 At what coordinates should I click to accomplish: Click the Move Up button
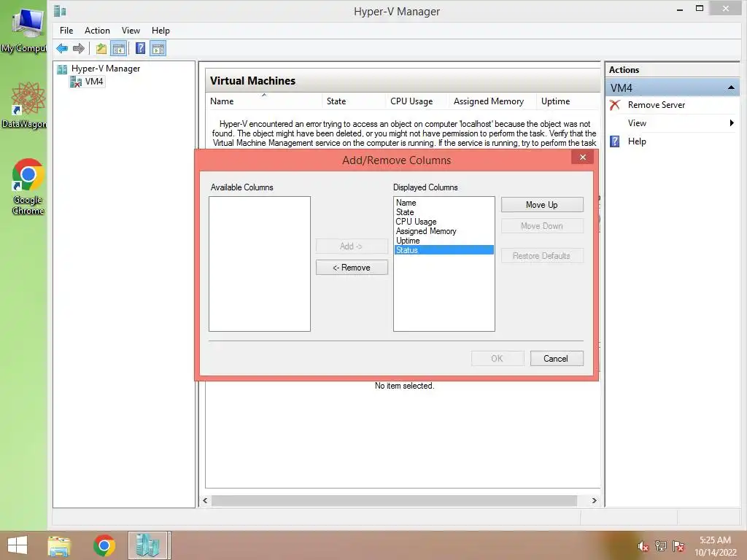[x=542, y=205]
